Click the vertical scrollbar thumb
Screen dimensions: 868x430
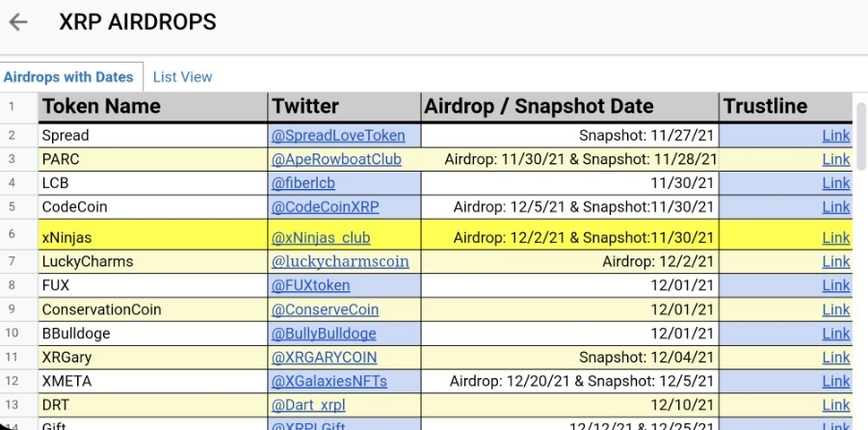pyautogui.click(x=861, y=136)
